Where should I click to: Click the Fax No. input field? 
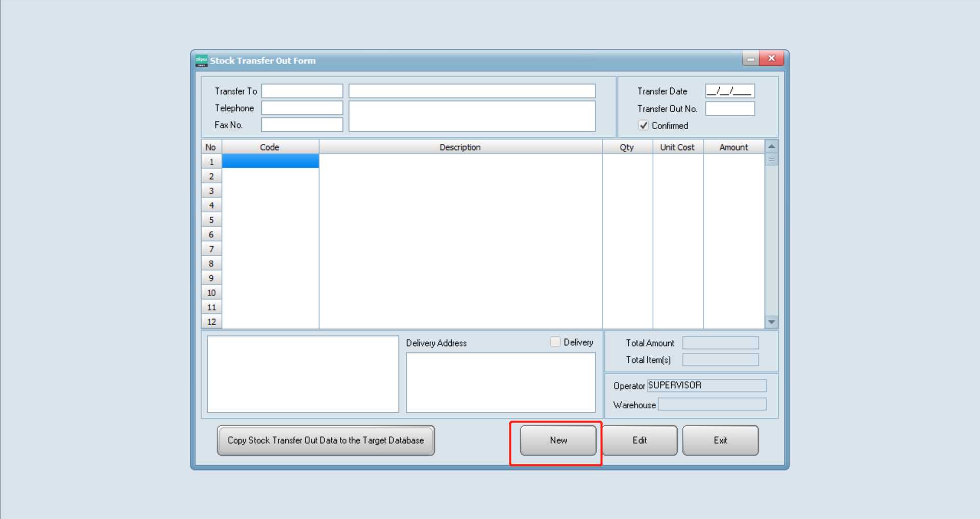[302, 125]
